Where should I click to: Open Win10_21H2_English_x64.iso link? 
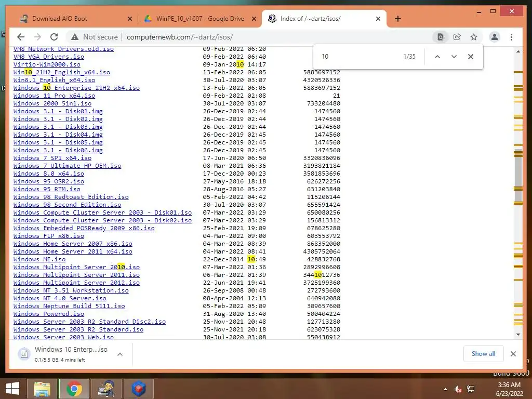(x=62, y=72)
